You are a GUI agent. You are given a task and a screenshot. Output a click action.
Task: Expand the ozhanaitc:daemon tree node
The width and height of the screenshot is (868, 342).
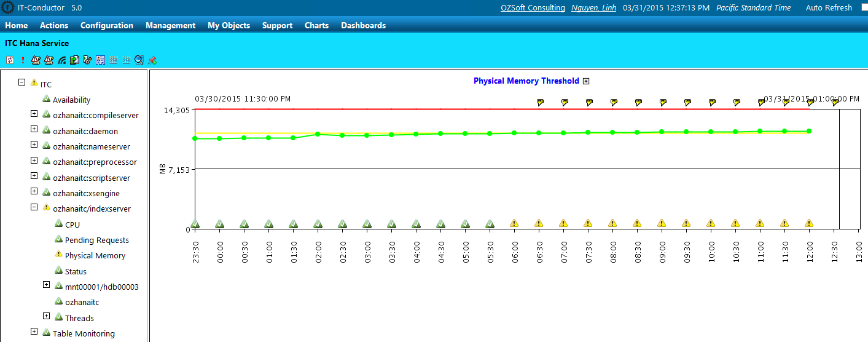(34, 129)
